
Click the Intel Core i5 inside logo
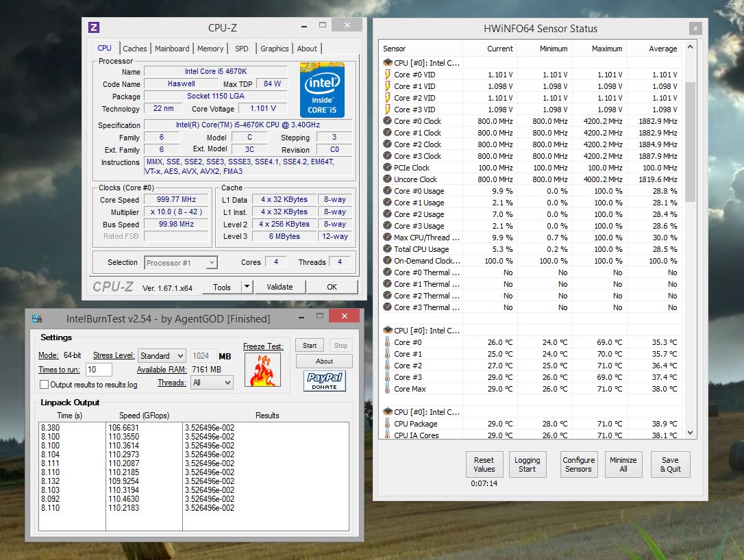tap(322, 90)
